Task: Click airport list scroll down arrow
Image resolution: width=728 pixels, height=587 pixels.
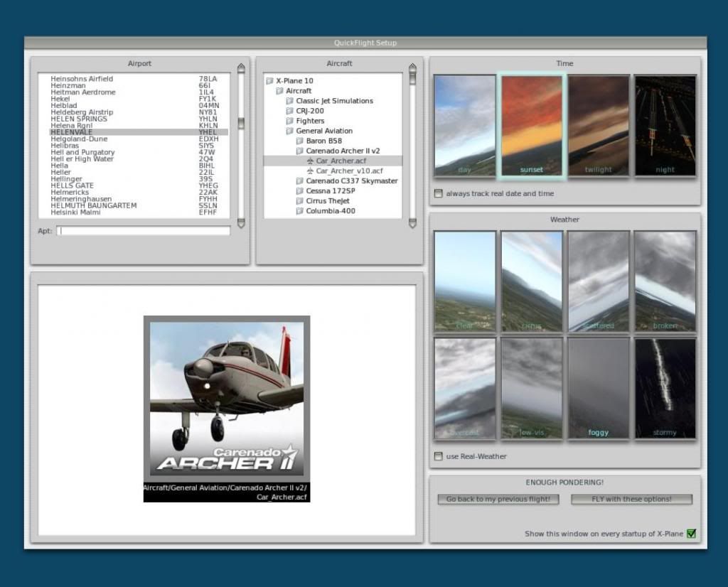Action: (241, 223)
